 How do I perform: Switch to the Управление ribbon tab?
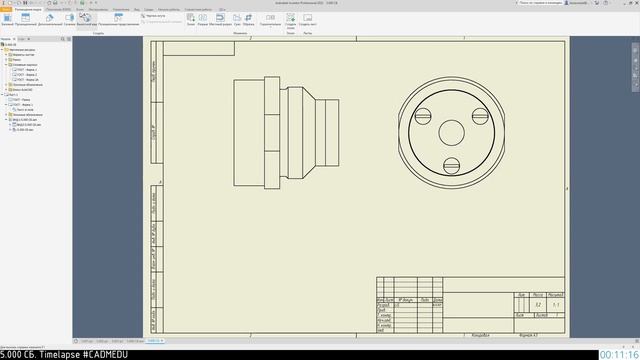pyautogui.click(x=121, y=9)
